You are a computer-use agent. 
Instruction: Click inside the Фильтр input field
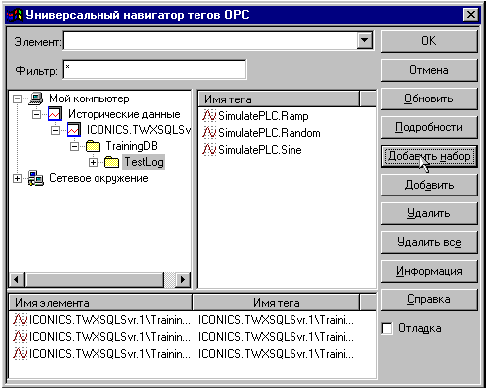(x=155, y=70)
